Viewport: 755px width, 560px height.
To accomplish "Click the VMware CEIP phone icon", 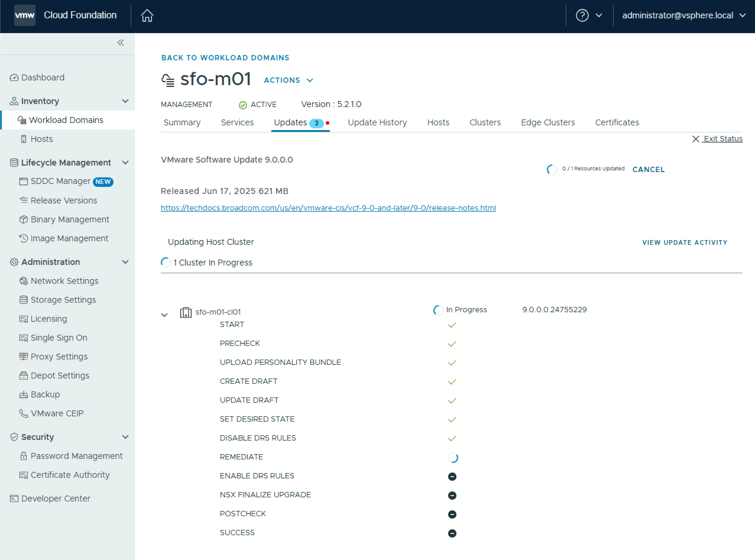I will tap(23, 414).
